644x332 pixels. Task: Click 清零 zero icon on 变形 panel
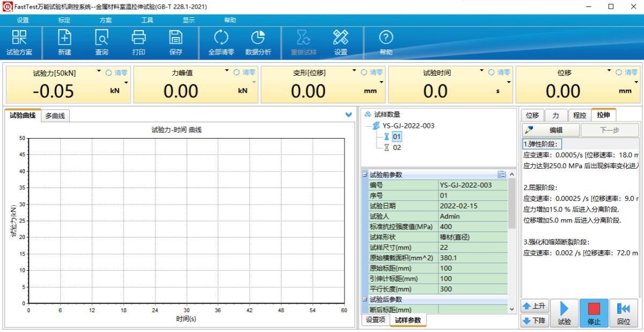[364, 73]
